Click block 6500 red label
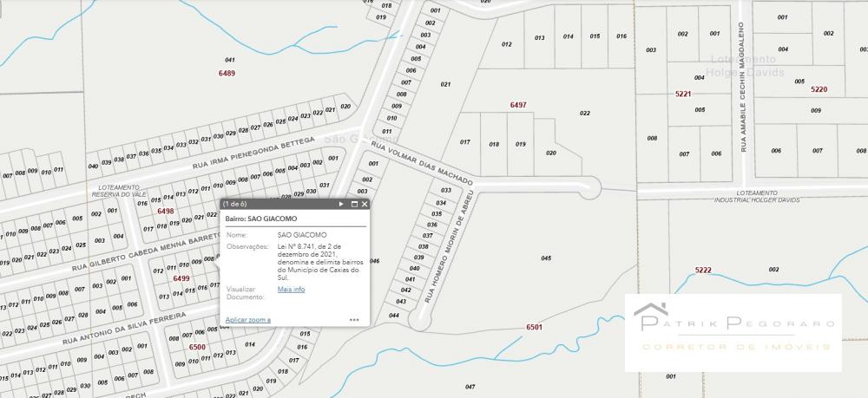 pyautogui.click(x=197, y=347)
